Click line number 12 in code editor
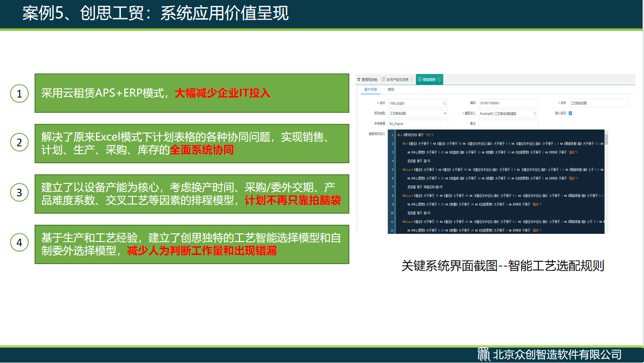644x363 pixels. (x=392, y=230)
